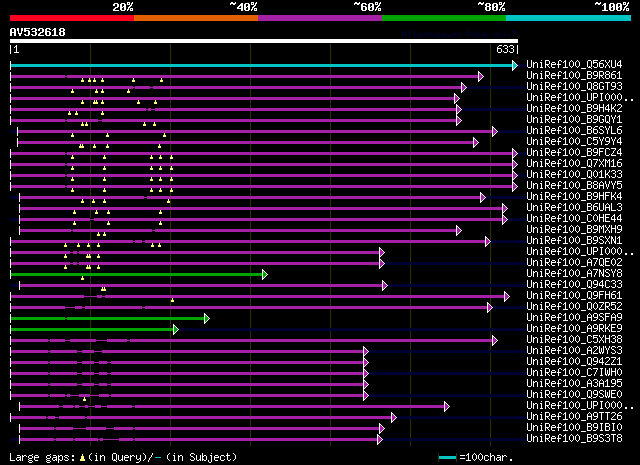The height and width of the screenshot is (465, 640).
Task: Click the hit label UniRef100_B9GQY1
Action: tap(574, 120)
